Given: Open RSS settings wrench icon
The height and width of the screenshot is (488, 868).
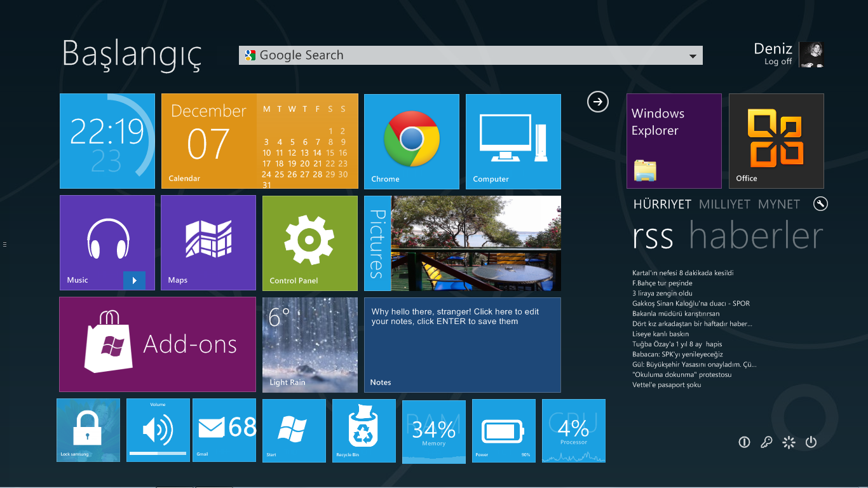Looking at the screenshot, I should (x=820, y=204).
